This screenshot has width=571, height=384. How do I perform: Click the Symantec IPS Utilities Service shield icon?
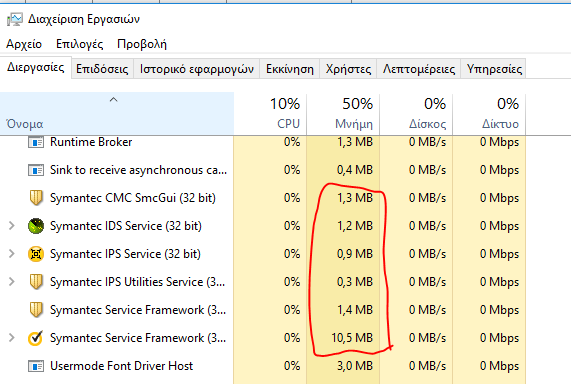[36, 282]
